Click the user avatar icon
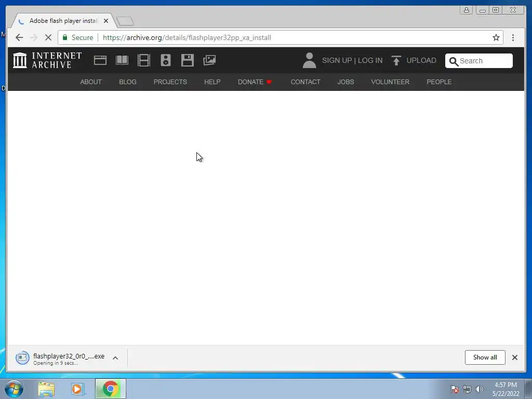 coord(309,60)
